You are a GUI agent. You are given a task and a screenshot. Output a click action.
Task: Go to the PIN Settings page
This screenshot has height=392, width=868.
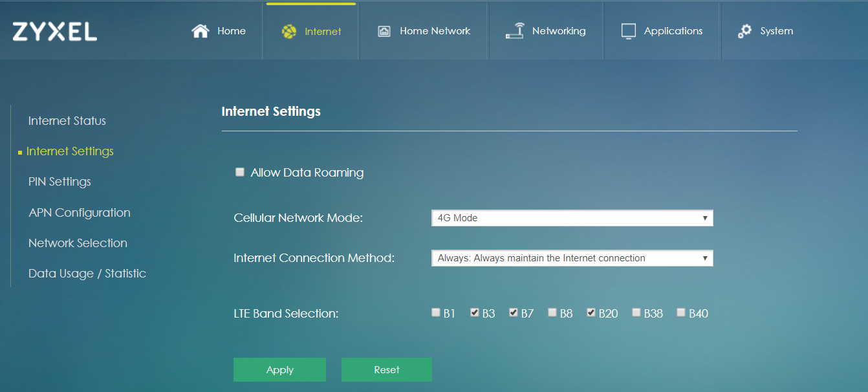(60, 182)
